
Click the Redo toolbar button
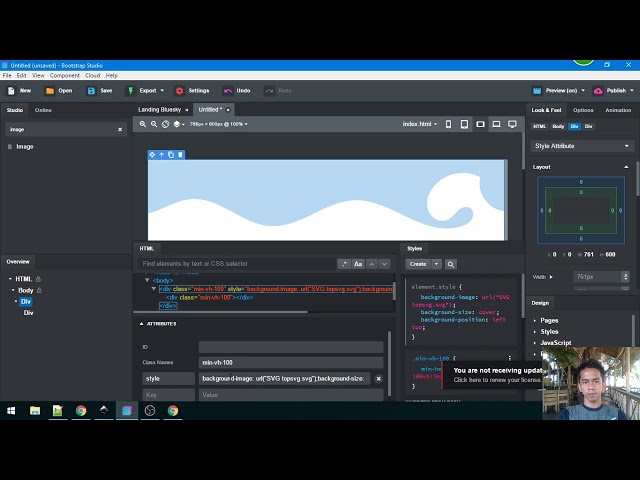pyautogui.click(x=278, y=91)
